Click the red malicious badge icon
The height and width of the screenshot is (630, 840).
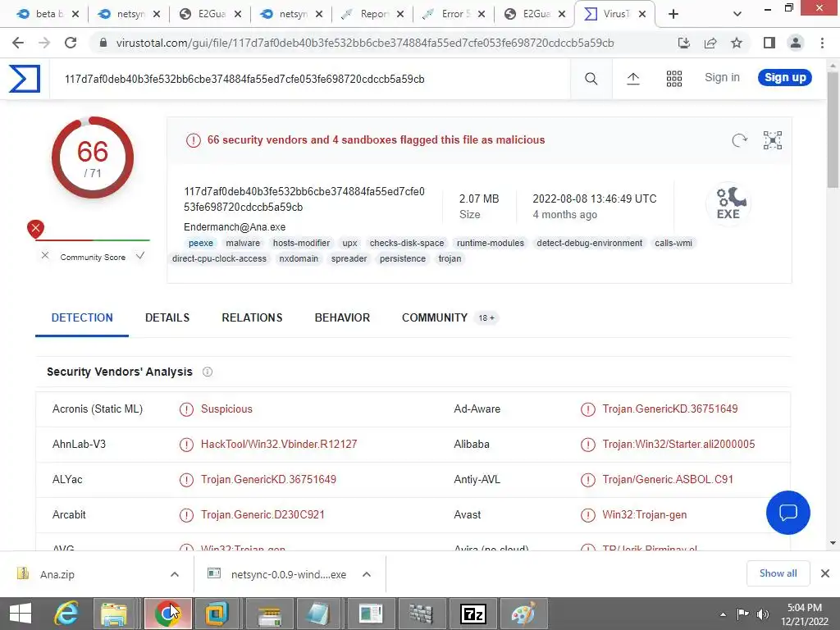[x=35, y=229]
